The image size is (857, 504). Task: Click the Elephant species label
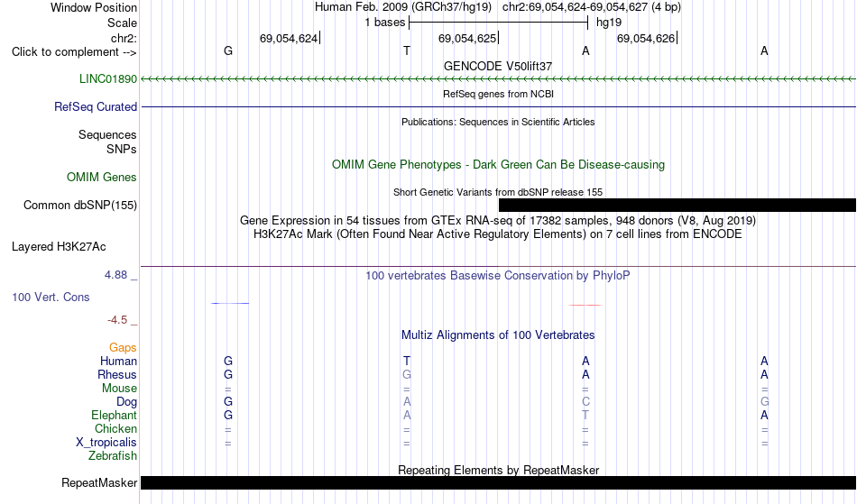point(114,415)
